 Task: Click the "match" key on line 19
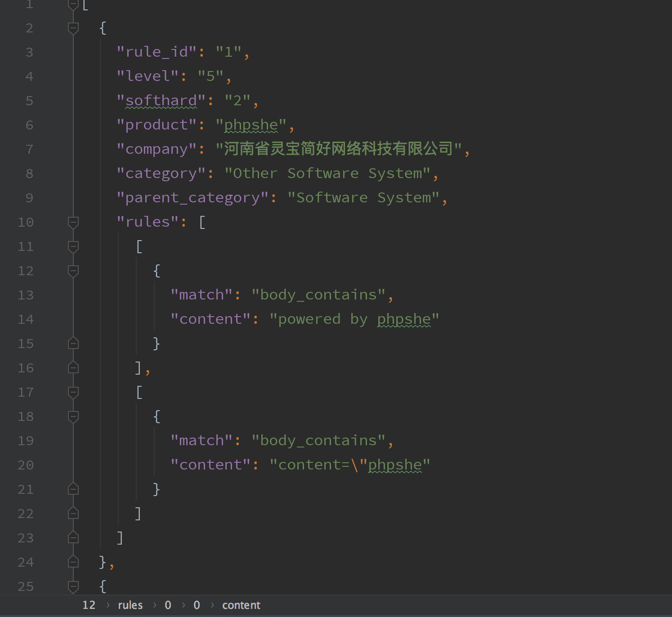point(202,441)
